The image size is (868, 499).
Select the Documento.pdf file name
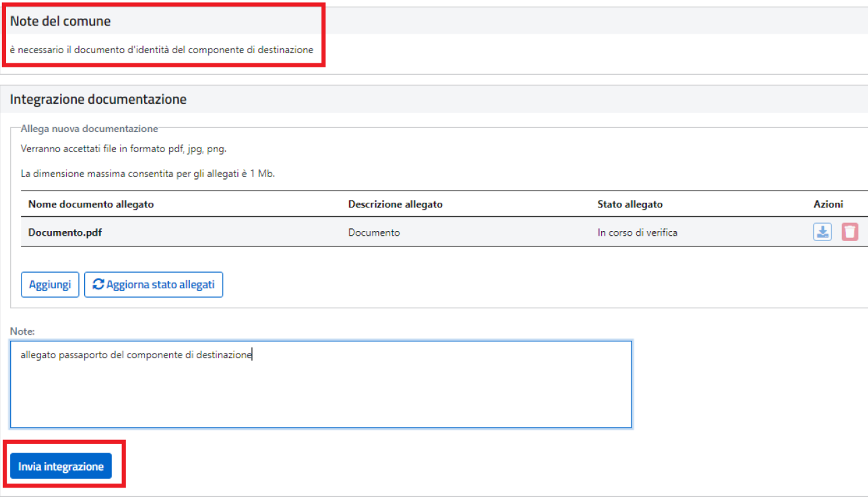pos(65,232)
